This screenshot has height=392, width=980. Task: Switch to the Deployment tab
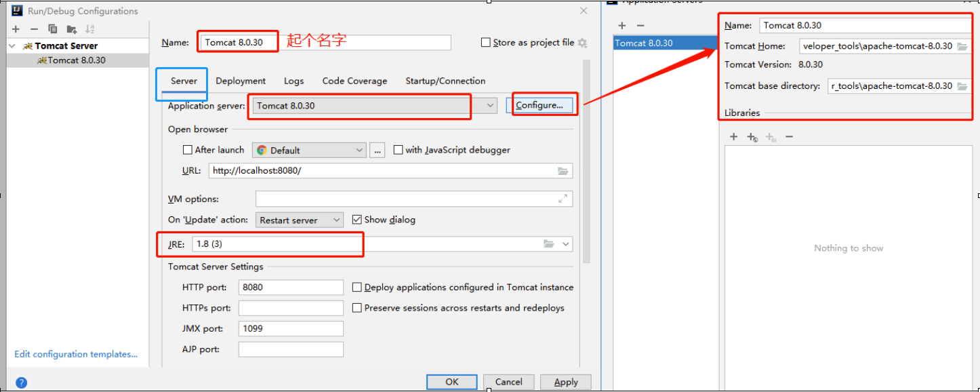click(x=241, y=81)
